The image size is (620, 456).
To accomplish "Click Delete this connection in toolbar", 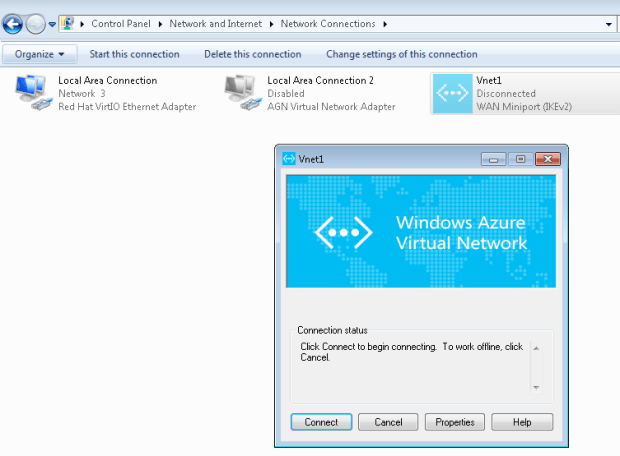I will pos(252,54).
